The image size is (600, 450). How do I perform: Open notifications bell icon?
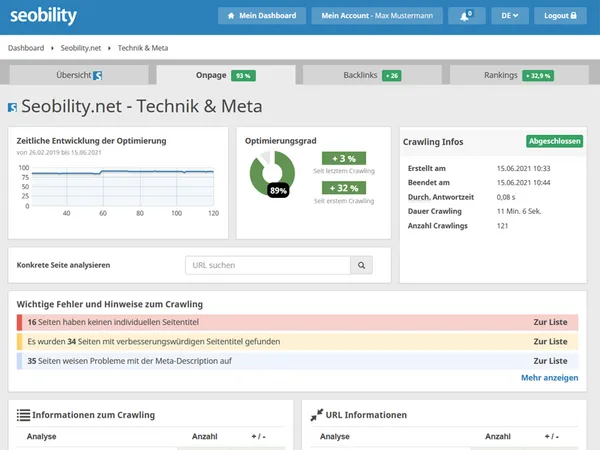(x=460, y=16)
